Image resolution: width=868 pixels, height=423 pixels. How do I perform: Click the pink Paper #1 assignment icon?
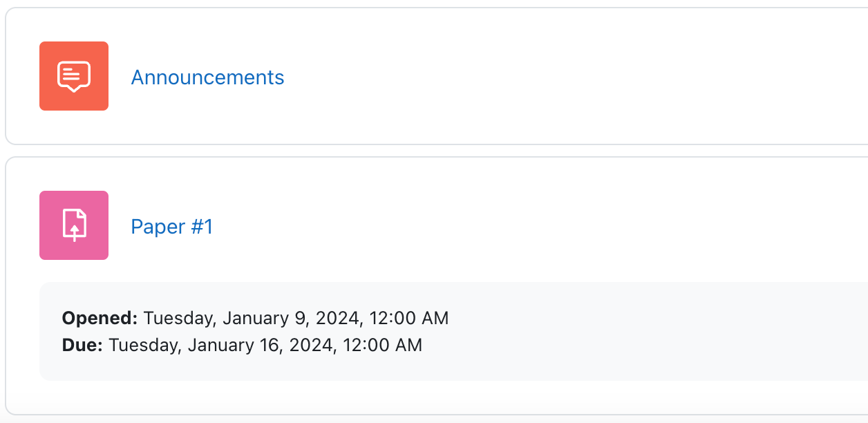[74, 225]
